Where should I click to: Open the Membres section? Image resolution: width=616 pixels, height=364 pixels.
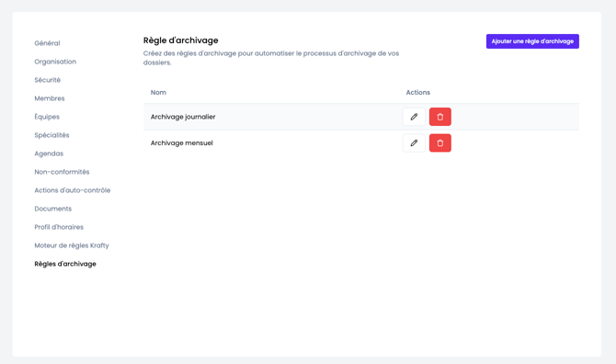tap(50, 98)
